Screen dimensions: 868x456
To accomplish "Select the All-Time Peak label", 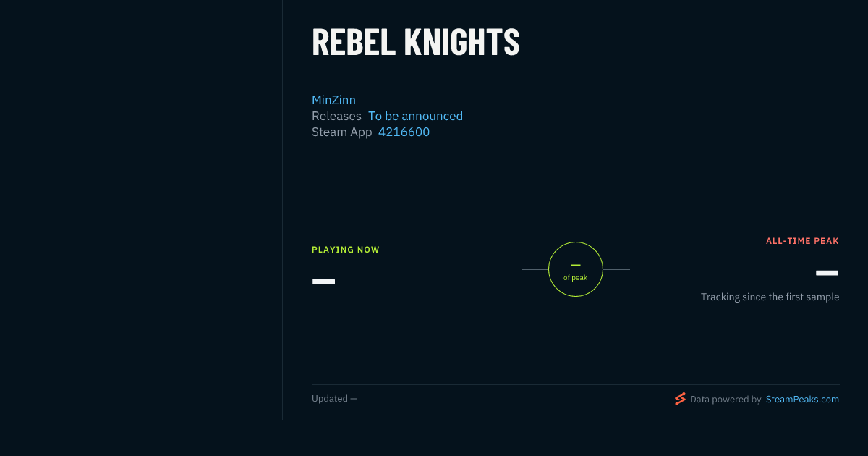I will tap(802, 241).
